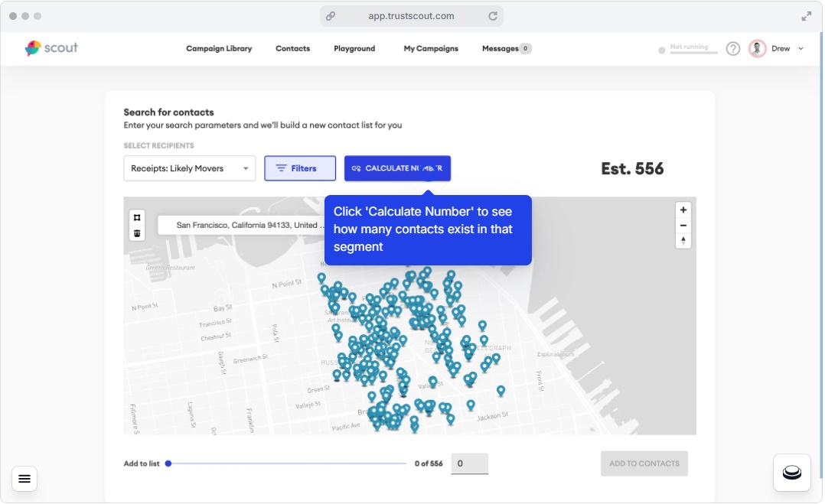825x504 pixels.
Task: Click the Scout logo
Action: (x=51, y=48)
